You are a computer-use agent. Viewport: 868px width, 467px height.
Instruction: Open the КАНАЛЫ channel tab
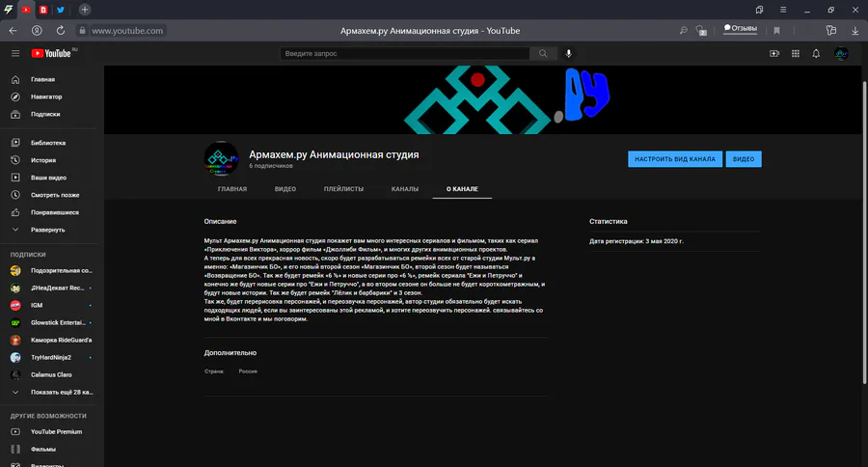pos(405,189)
